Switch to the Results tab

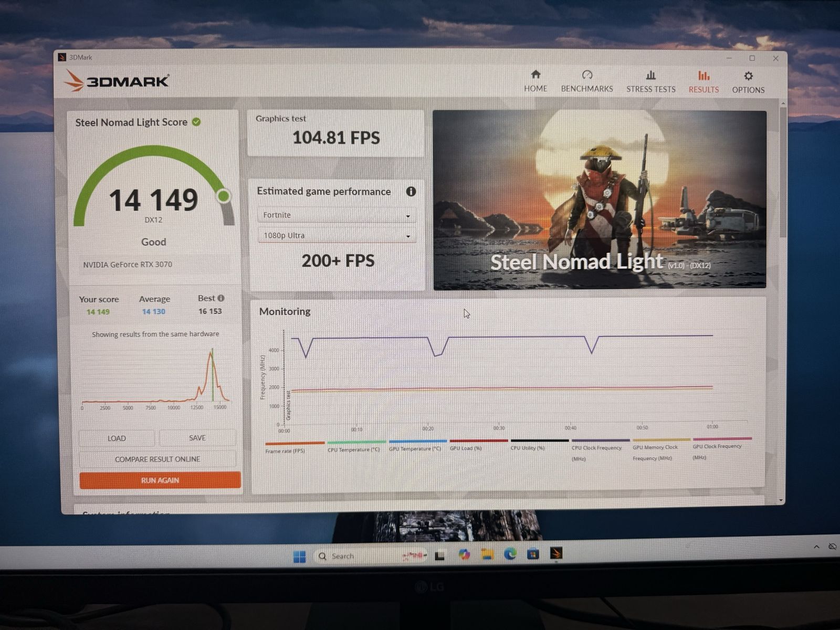click(703, 82)
